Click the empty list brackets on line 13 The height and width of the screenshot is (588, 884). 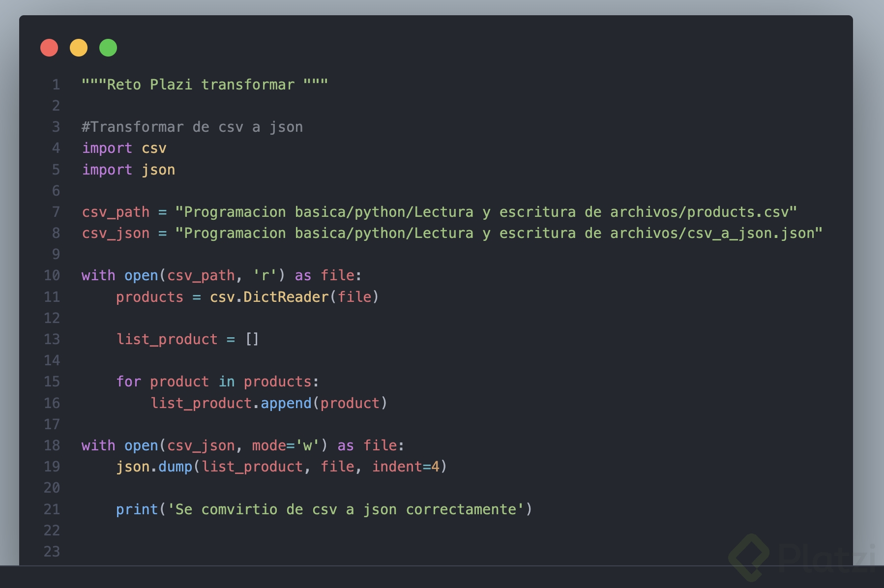coord(252,339)
